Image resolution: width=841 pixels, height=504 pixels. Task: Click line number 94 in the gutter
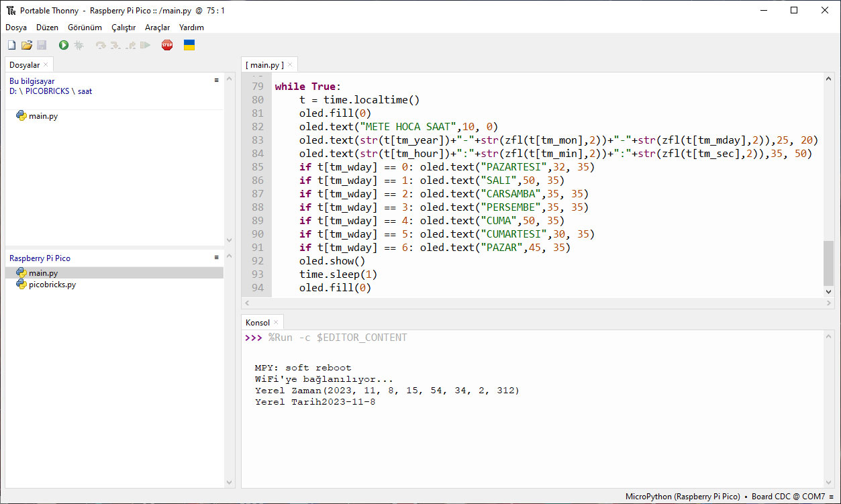pos(257,288)
